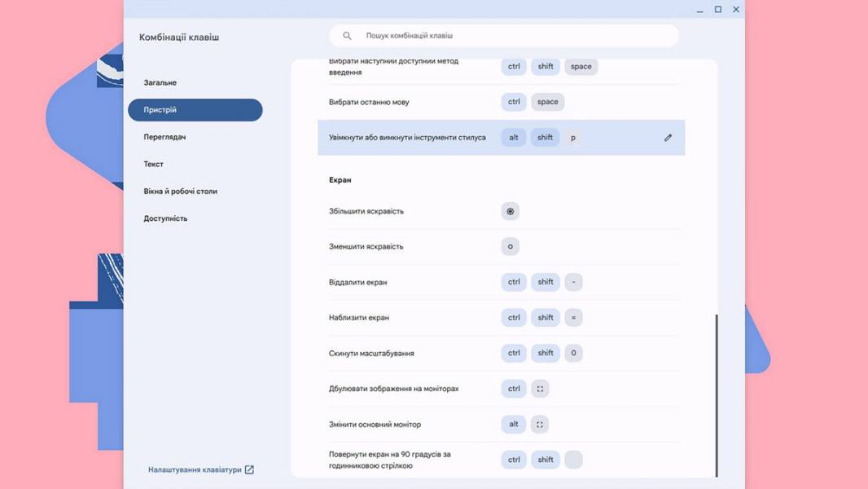868x489 pixels.
Task: Close the shortcuts window
Action: [736, 10]
